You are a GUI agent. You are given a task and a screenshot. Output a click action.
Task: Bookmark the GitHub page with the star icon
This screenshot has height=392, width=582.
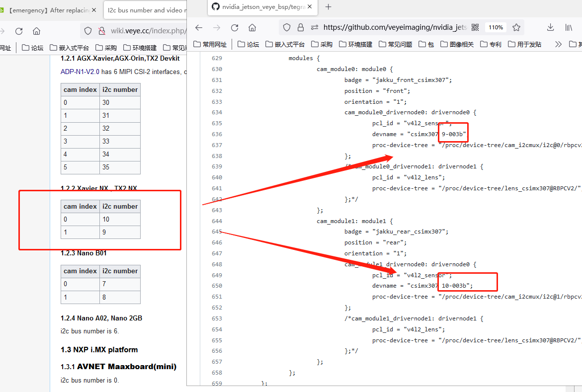[516, 27]
